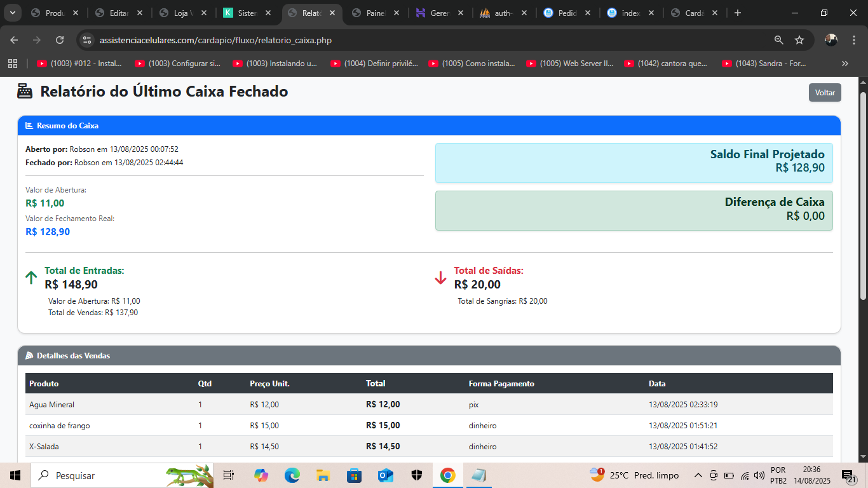Open Task View on the taskbar

[x=229, y=475]
